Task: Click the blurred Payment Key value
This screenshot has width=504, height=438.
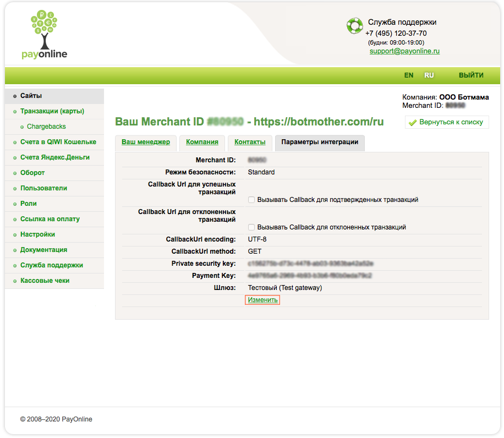Action: (x=310, y=276)
